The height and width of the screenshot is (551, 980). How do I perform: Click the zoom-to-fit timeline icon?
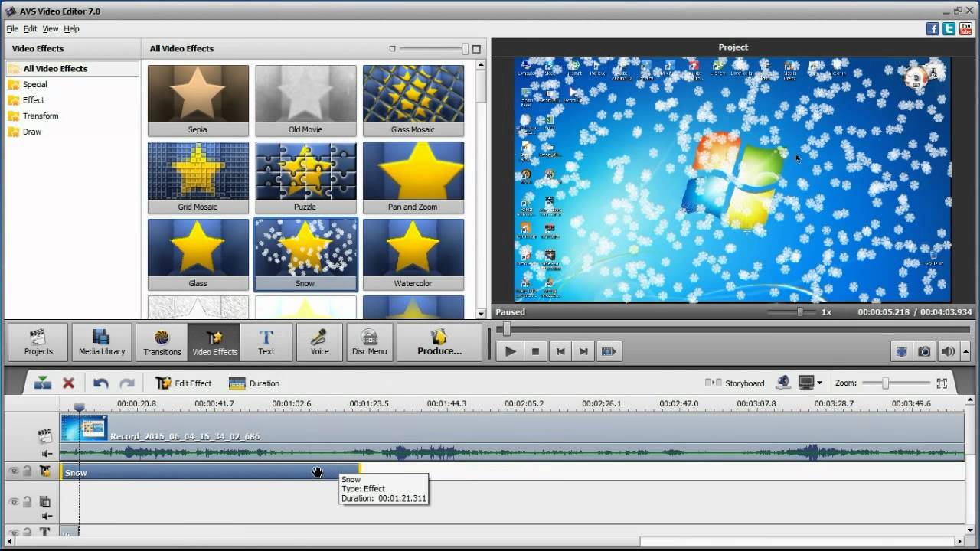click(942, 383)
